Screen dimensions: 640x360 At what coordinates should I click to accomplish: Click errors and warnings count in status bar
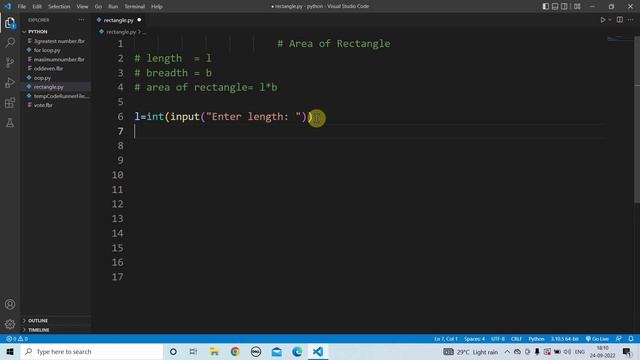click(x=17, y=339)
